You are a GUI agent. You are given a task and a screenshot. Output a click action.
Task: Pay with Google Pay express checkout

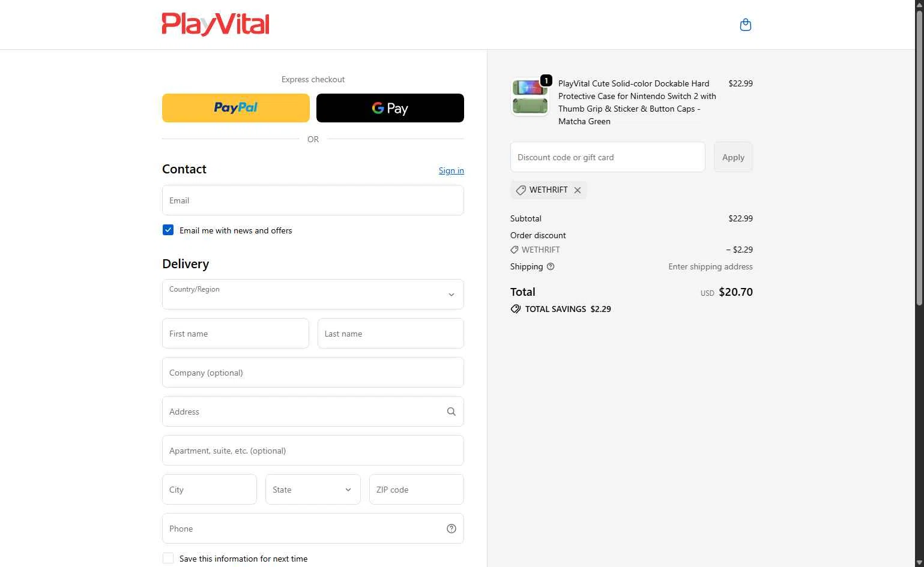390,108
